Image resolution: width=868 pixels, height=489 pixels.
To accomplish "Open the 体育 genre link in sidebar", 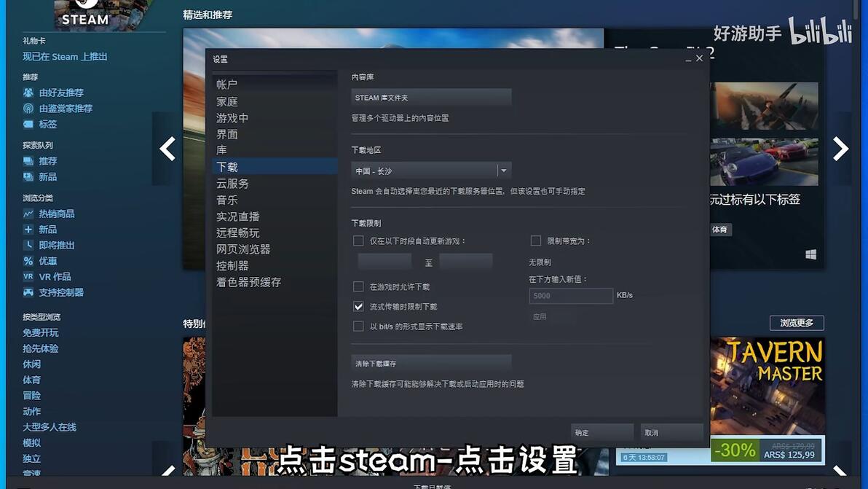I will (31, 380).
